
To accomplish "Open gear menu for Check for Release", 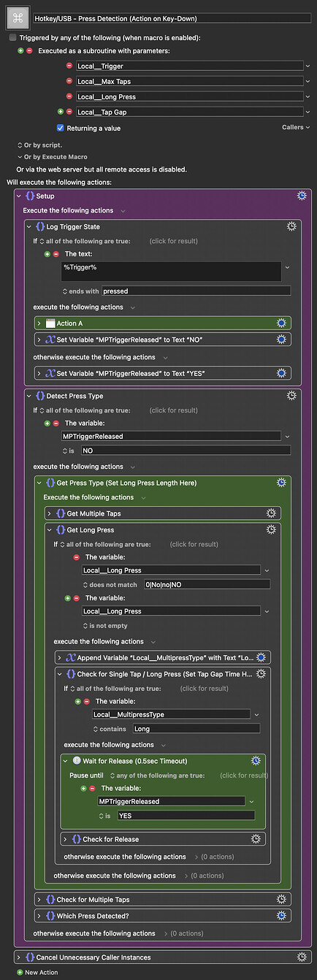I will (x=256, y=839).
